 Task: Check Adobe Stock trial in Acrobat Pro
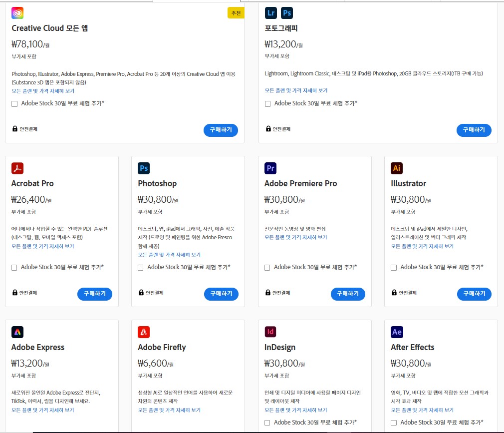point(14,268)
